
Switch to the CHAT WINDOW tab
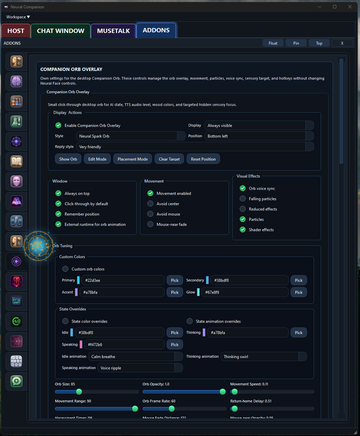click(60, 31)
